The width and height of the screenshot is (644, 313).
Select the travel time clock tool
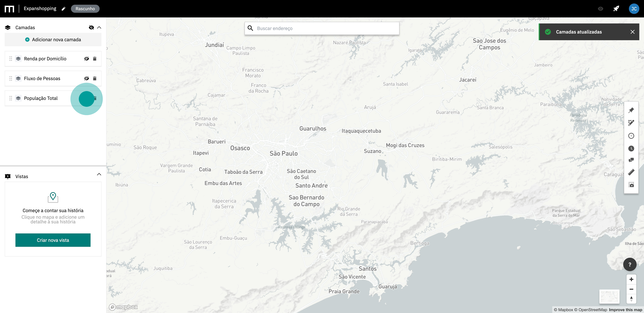(x=631, y=149)
